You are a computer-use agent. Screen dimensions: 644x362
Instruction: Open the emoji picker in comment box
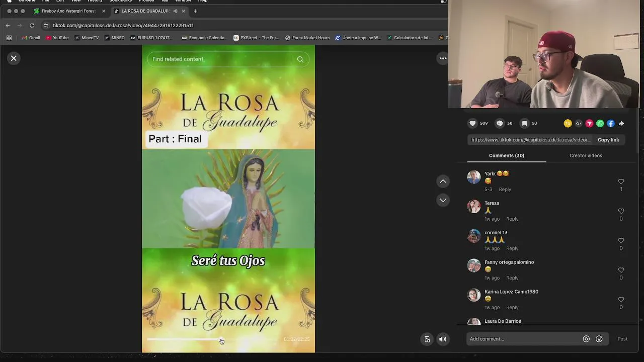click(599, 339)
